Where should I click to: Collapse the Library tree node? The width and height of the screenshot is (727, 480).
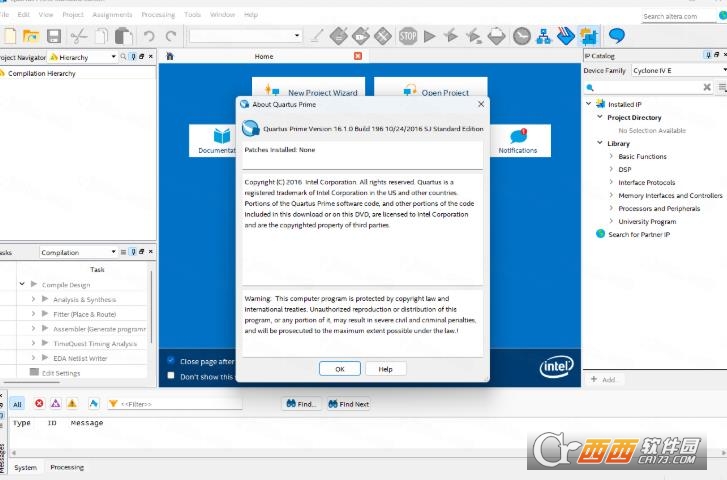point(599,143)
